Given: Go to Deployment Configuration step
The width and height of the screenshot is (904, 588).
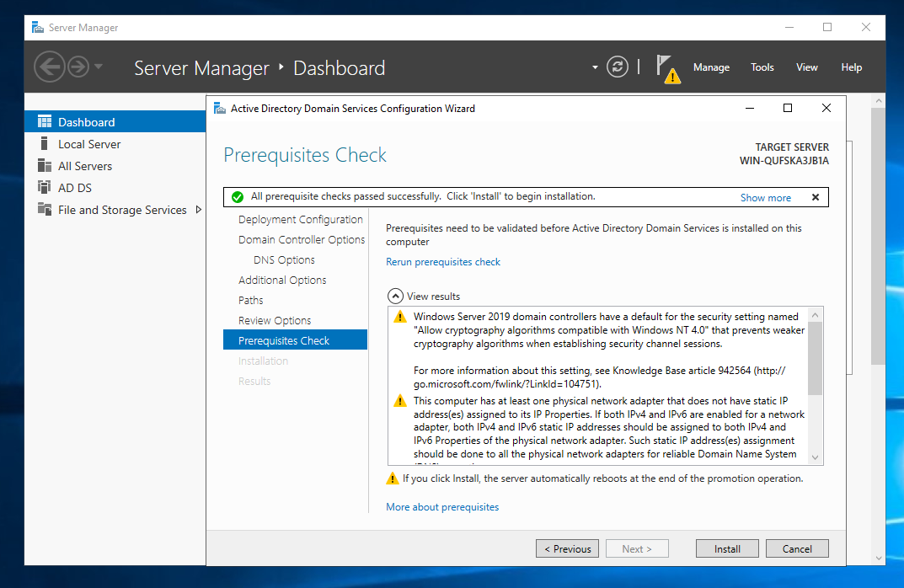Looking at the screenshot, I should [301, 220].
